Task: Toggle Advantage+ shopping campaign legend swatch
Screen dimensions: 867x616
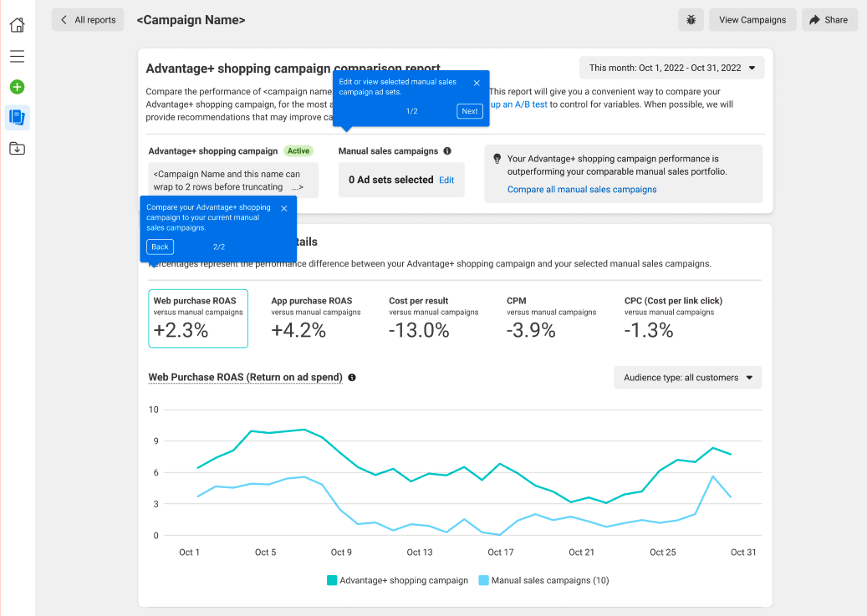Action: [332, 580]
